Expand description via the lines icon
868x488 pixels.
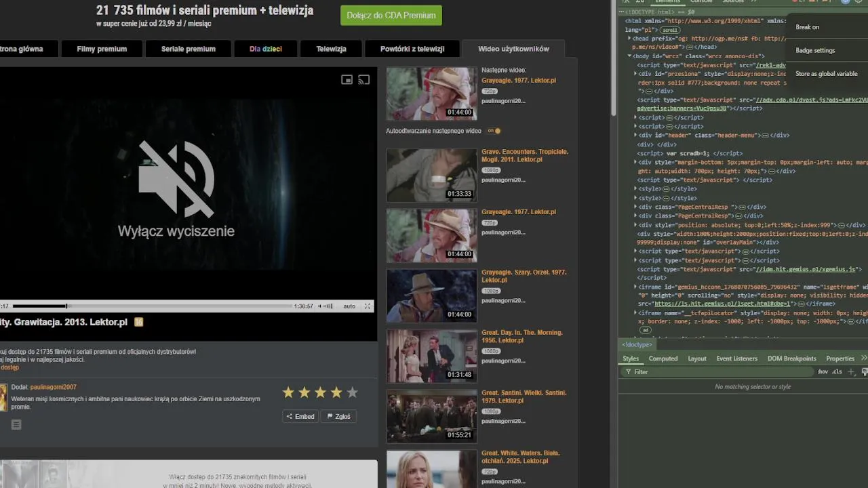coord(16,424)
